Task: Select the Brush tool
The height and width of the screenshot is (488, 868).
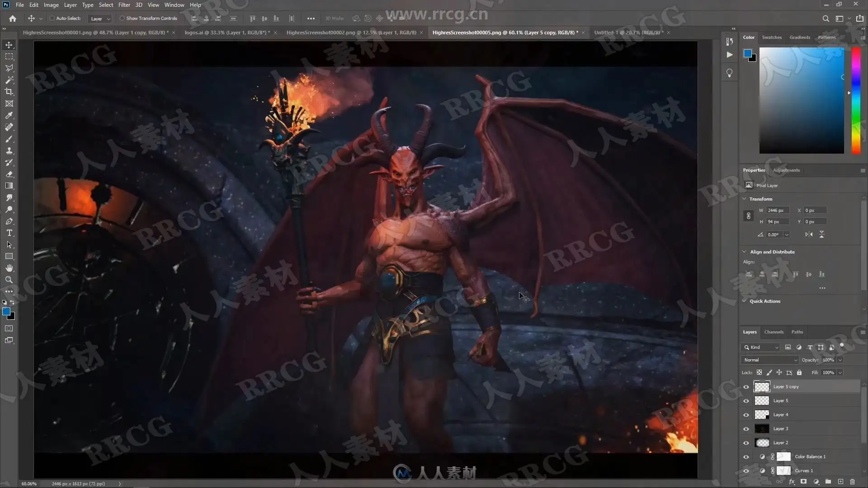Action: click(9, 139)
